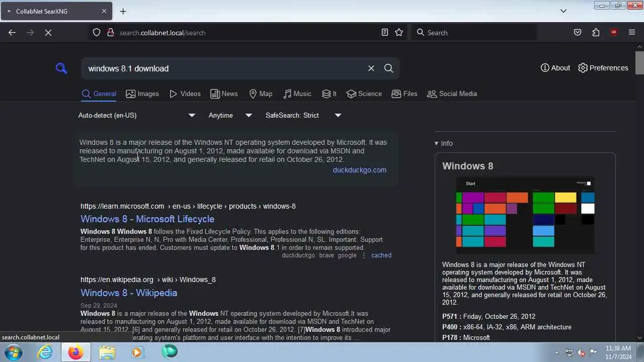Screen dimensions: 644x362
Task: Switch to the Images tab
Action: pyautogui.click(x=142, y=94)
